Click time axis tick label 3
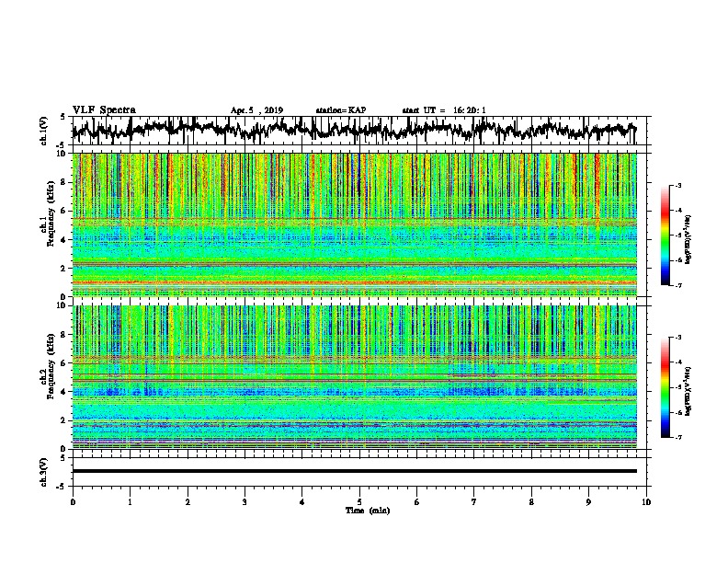The image size is (728, 563). click(x=245, y=502)
